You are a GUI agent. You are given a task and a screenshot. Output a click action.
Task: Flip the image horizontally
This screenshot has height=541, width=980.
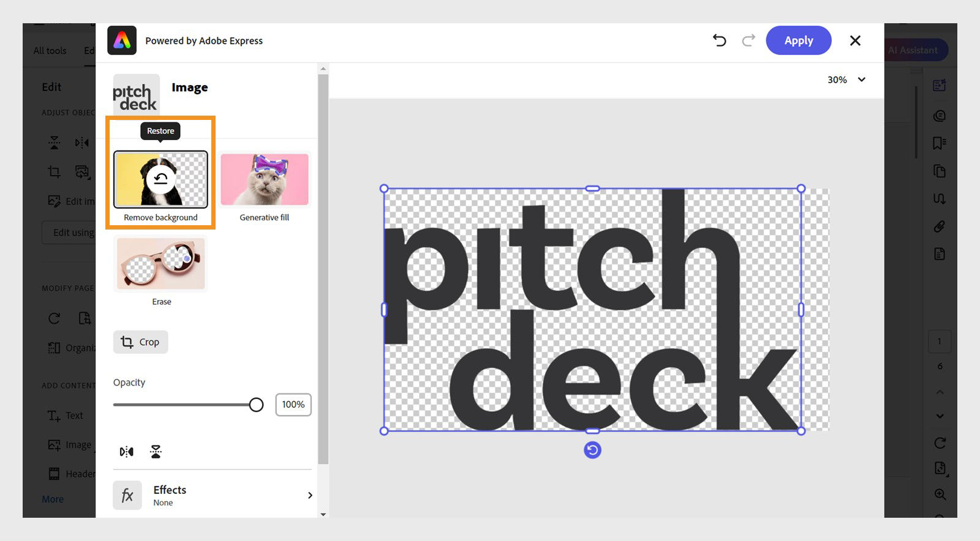pyautogui.click(x=126, y=452)
